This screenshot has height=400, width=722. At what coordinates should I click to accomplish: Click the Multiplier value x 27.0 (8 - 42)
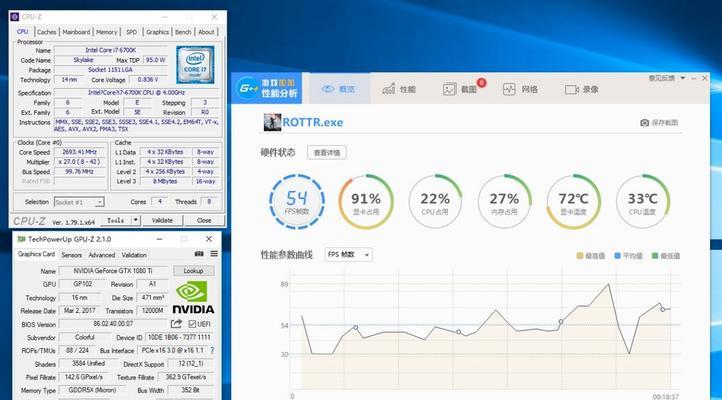pyautogui.click(x=80, y=162)
